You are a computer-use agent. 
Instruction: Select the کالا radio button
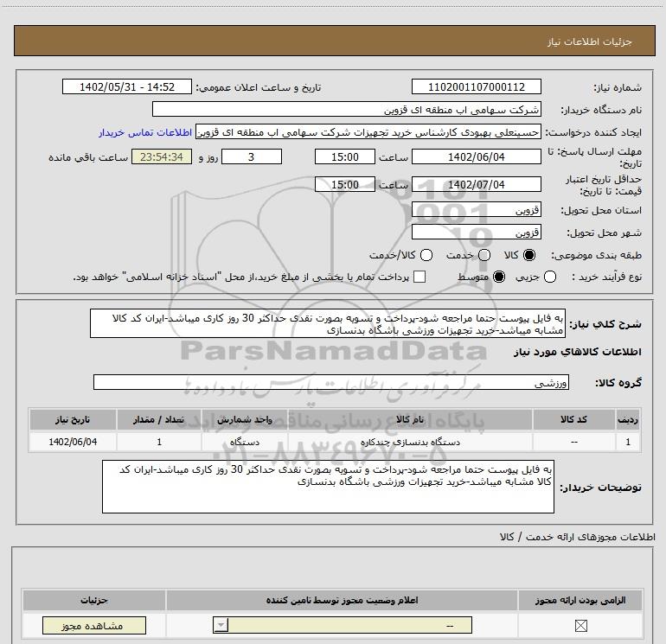coord(529,255)
